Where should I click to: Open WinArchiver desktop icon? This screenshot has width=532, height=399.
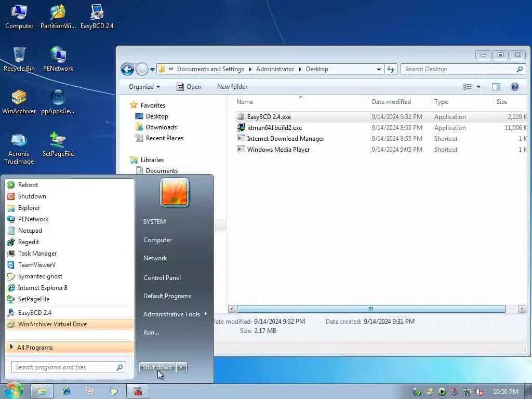[19, 102]
